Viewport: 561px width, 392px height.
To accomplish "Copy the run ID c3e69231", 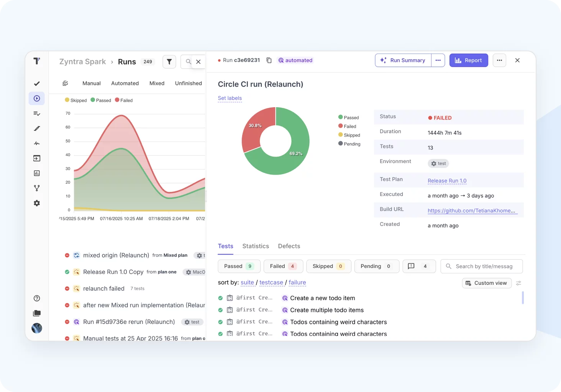I will [x=269, y=60].
